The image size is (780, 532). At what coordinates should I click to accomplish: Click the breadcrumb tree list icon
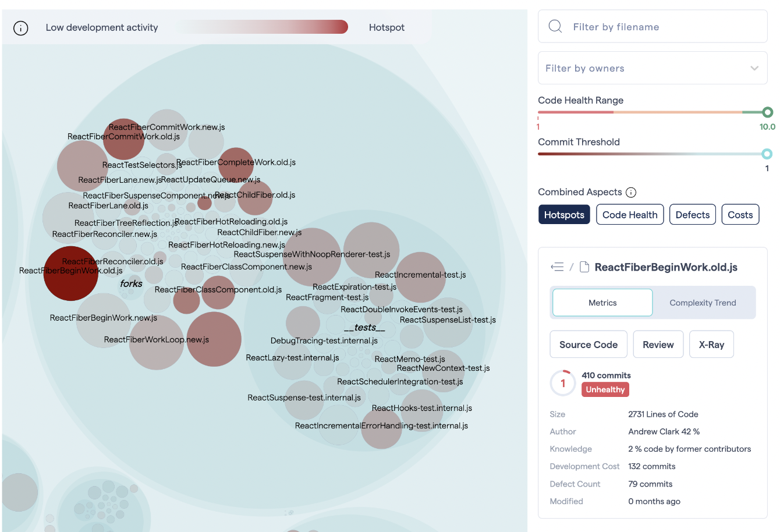point(557,267)
